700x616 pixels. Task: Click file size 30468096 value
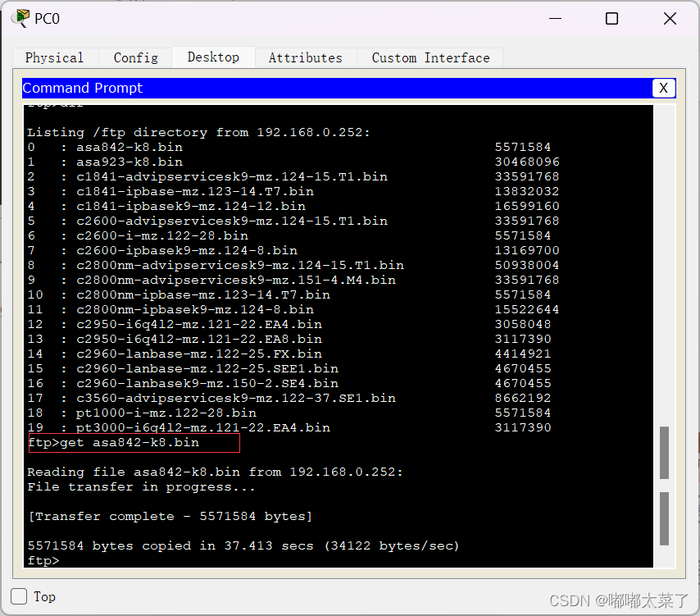coord(527,162)
